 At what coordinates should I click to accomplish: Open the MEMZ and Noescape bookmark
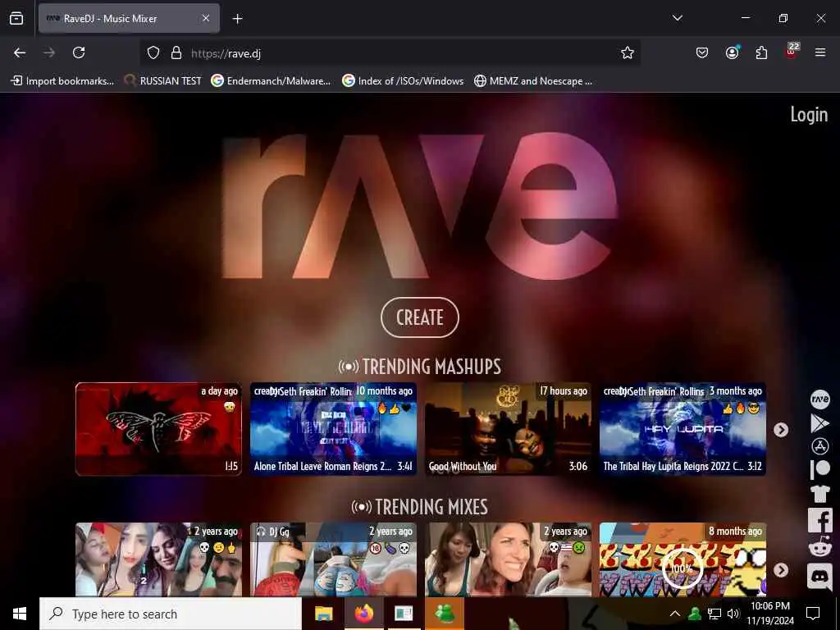point(533,81)
